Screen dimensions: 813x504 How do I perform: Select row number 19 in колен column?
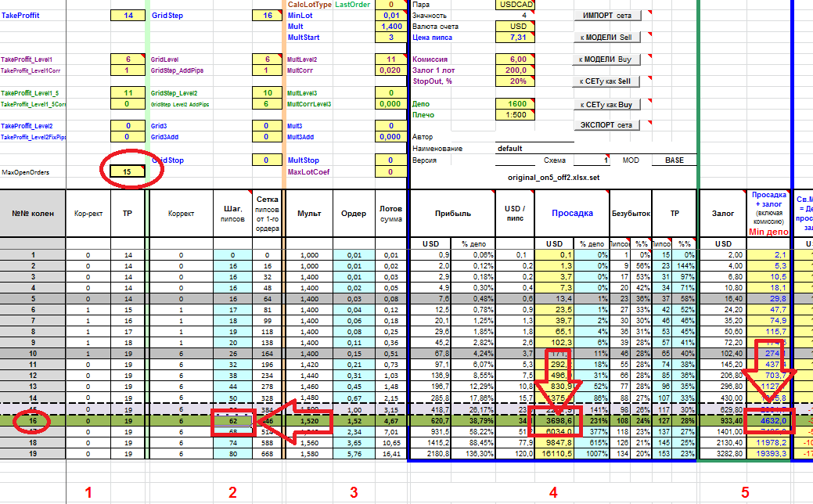coord(33,454)
